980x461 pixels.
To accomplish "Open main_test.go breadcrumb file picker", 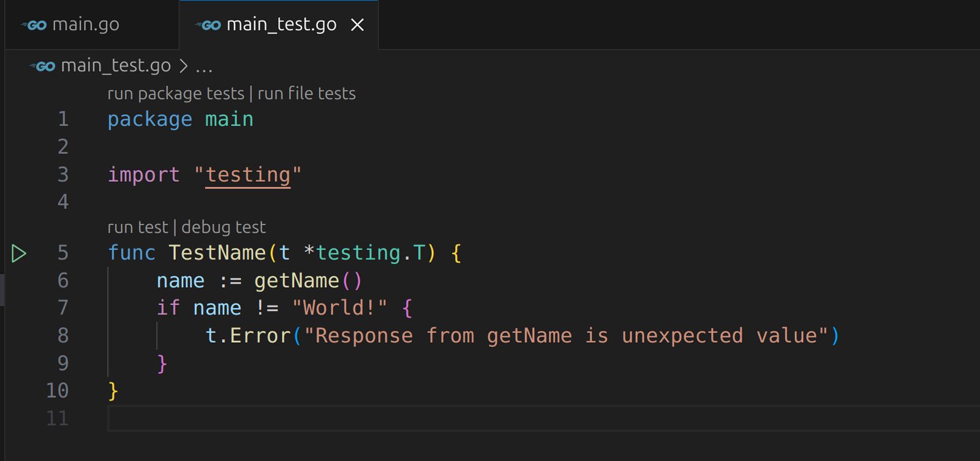I will pyautogui.click(x=116, y=66).
